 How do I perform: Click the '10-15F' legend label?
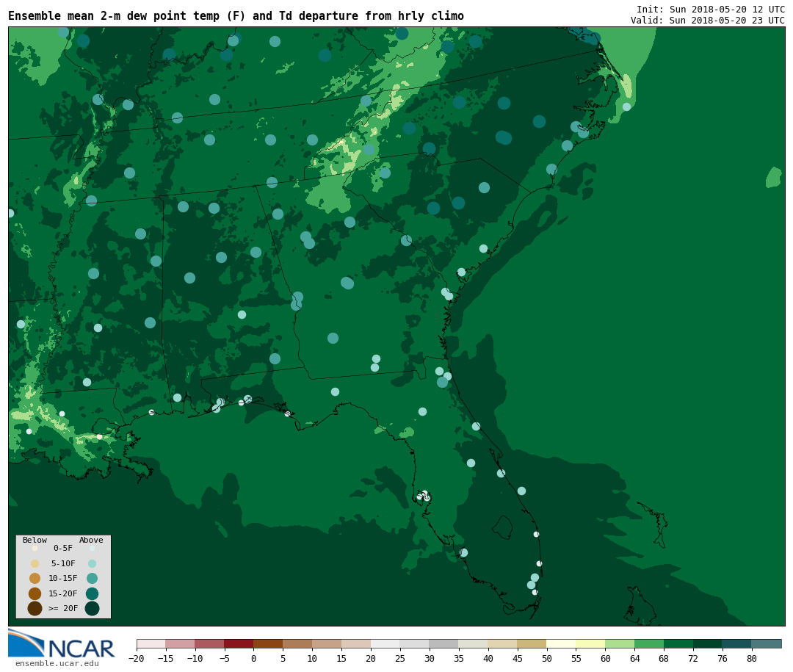pyautogui.click(x=63, y=578)
